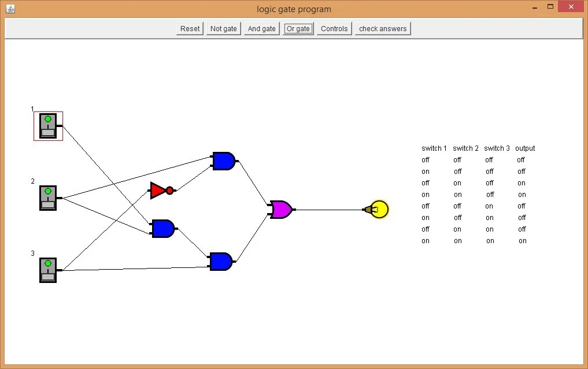Click the Reset button
The image size is (588, 369).
point(190,28)
